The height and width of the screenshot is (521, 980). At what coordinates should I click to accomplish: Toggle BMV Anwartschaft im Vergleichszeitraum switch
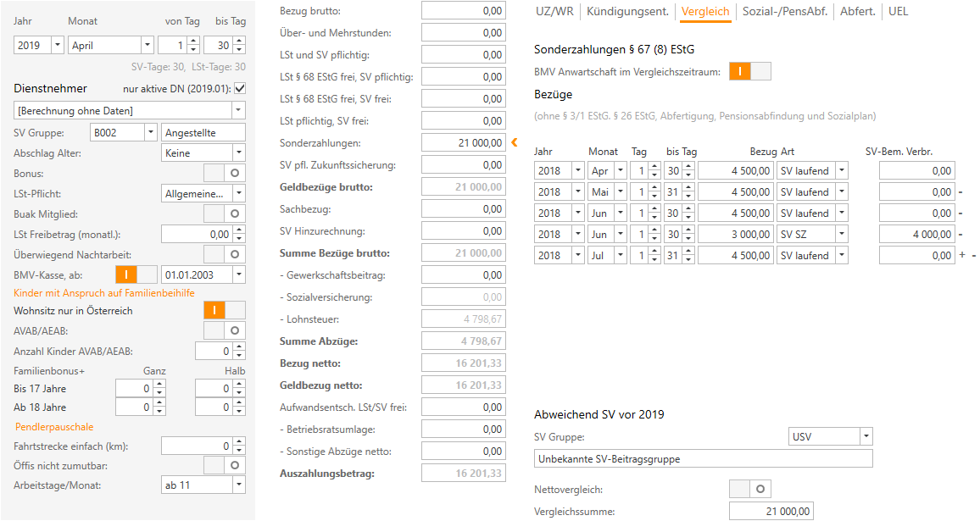[750, 71]
